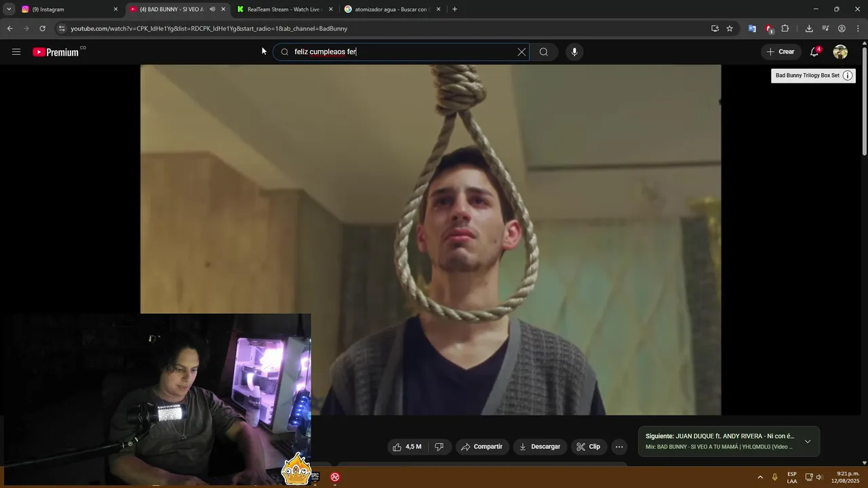Clear the search text with the X

[x=521, y=52]
